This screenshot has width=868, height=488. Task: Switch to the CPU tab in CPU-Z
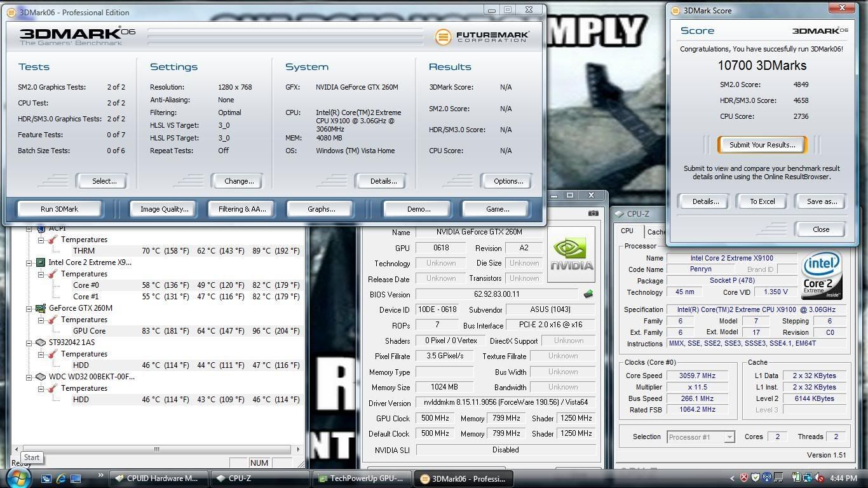(x=627, y=231)
